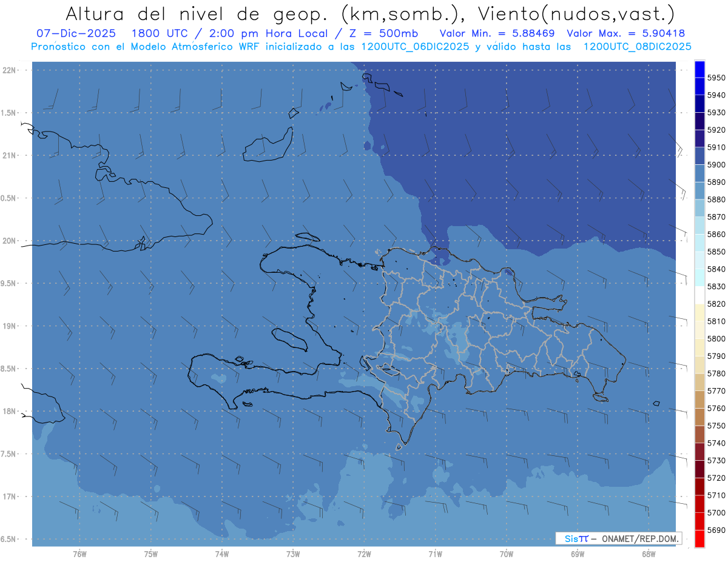Image resolution: width=728 pixels, height=562 pixels.
Task: Click the '70W' longitude label
Action: pos(507,554)
